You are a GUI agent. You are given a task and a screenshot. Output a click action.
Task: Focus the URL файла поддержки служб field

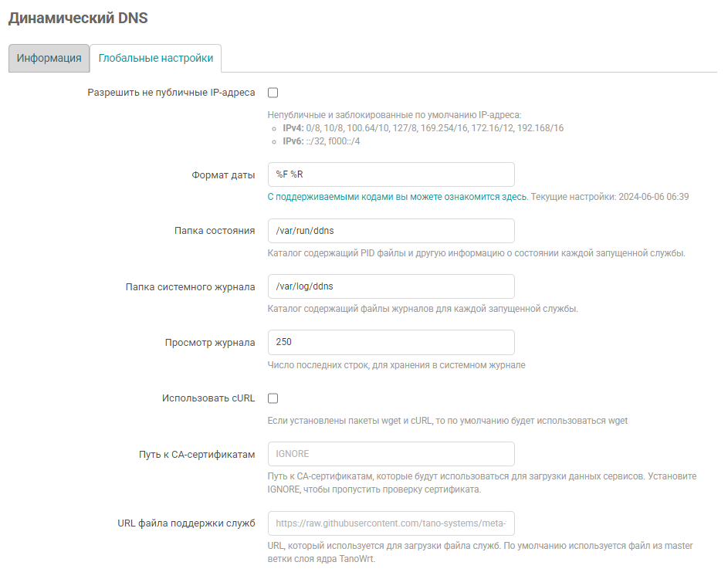pos(391,523)
